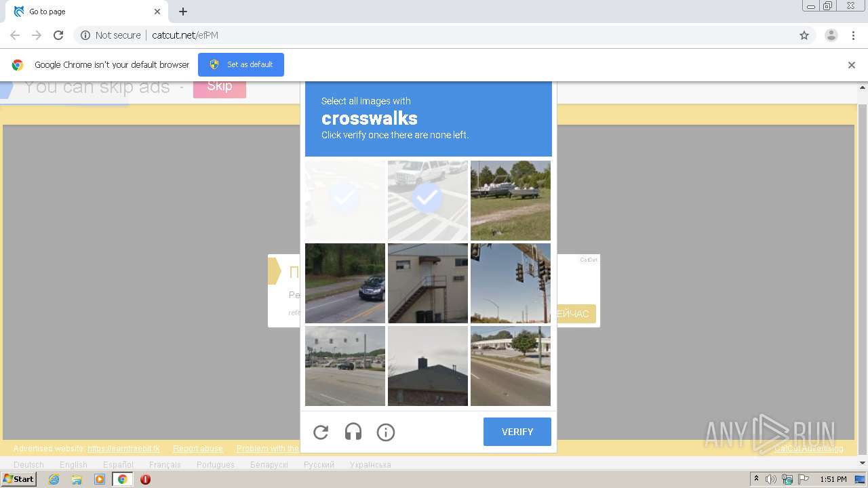Open the red Opera-style taskbar icon
The image size is (868, 488).
click(x=145, y=479)
